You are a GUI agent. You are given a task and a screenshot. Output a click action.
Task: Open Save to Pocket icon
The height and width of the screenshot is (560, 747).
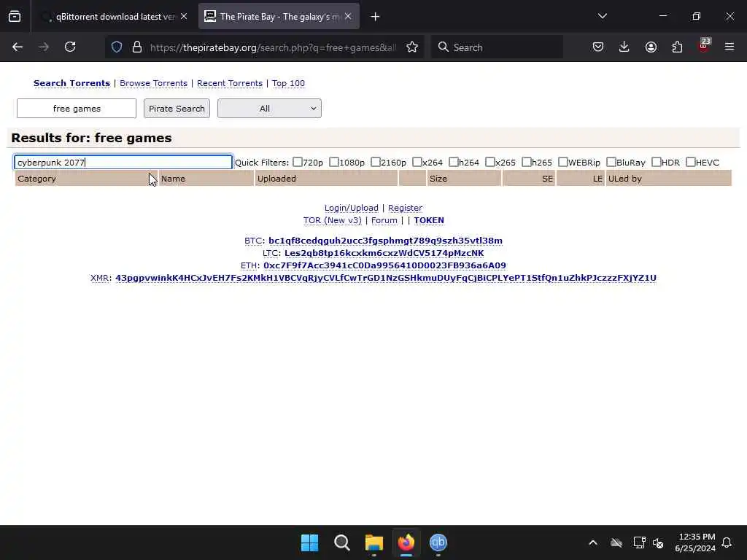tap(598, 47)
